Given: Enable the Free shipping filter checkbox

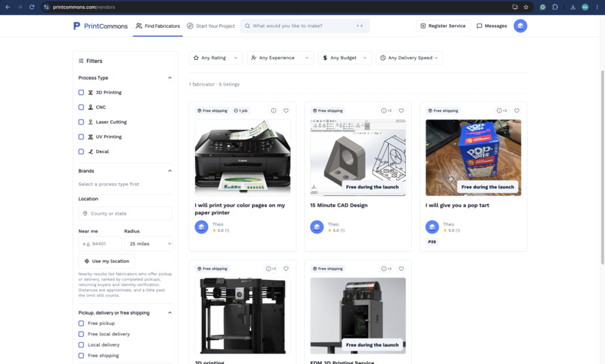Looking at the screenshot, I should pyautogui.click(x=81, y=356).
